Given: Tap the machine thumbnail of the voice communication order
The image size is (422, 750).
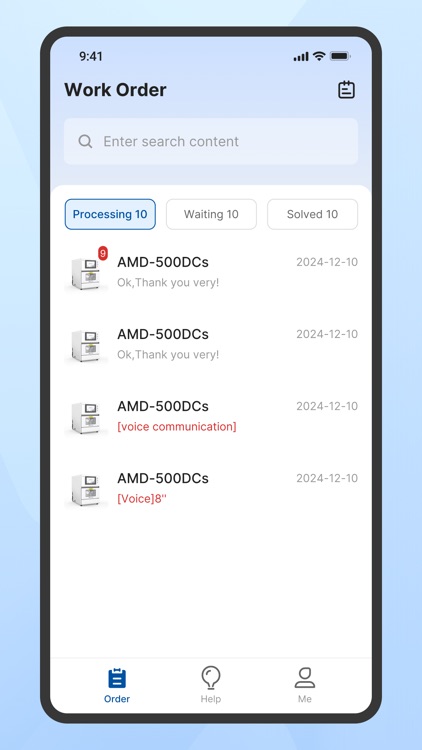Looking at the screenshot, I should (86, 417).
